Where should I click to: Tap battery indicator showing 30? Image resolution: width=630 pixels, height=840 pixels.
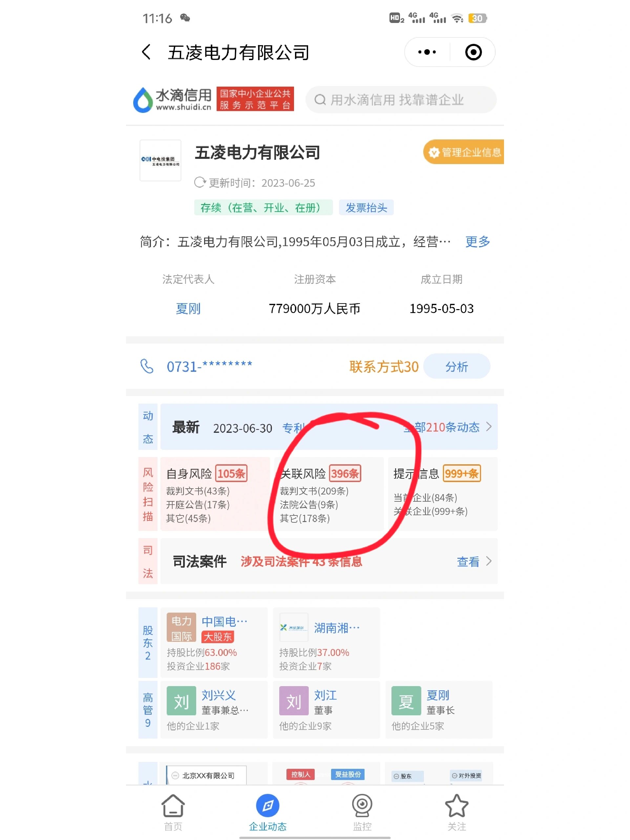[x=477, y=18]
